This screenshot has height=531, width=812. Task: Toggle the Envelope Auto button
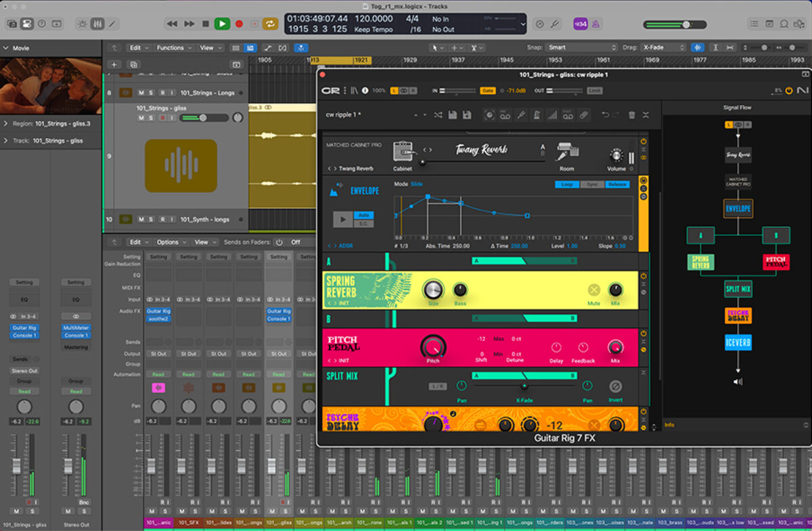point(364,215)
